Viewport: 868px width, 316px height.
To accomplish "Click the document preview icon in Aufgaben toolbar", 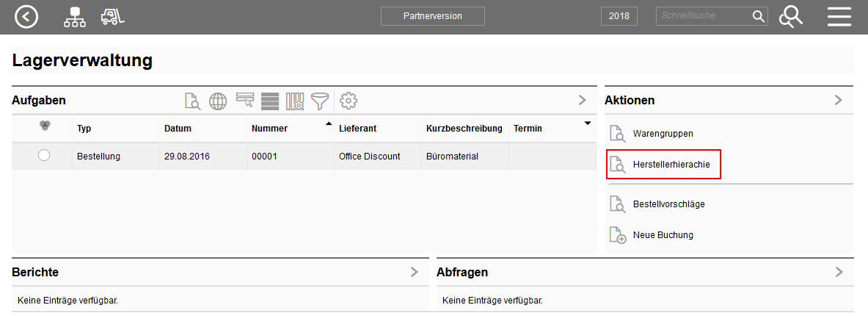I will point(192,101).
